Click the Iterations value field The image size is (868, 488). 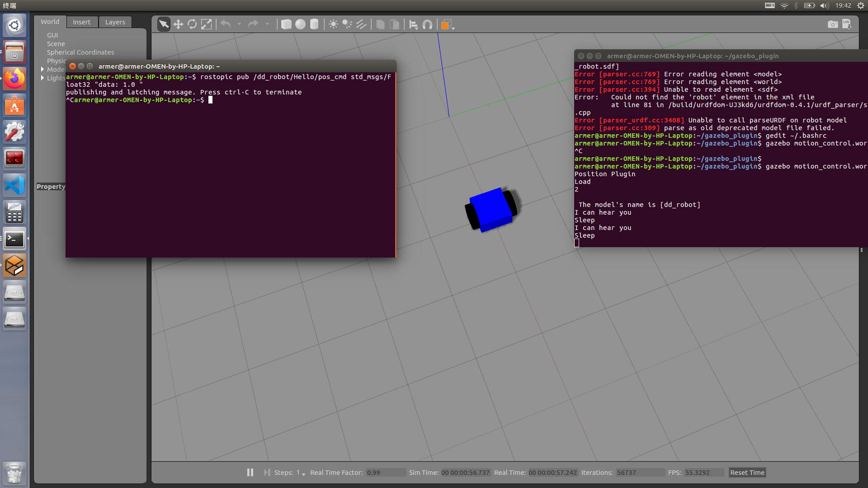[640, 473]
